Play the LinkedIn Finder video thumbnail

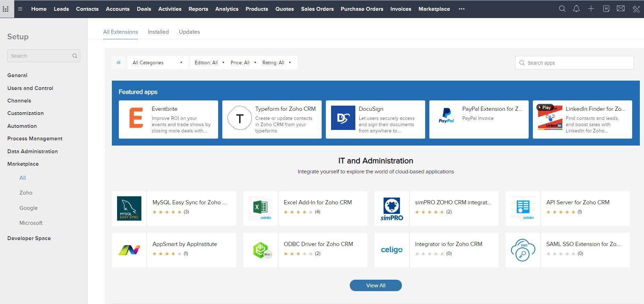pyautogui.click(x=550, y=118)
